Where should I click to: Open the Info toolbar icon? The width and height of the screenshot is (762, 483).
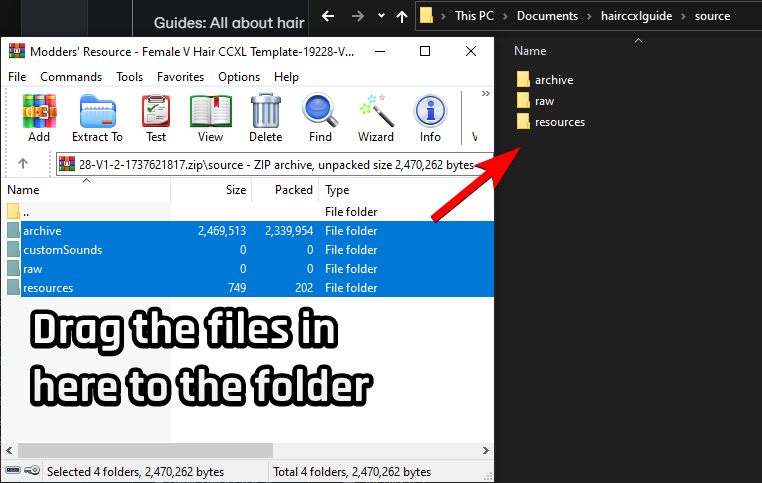[430, 117]
